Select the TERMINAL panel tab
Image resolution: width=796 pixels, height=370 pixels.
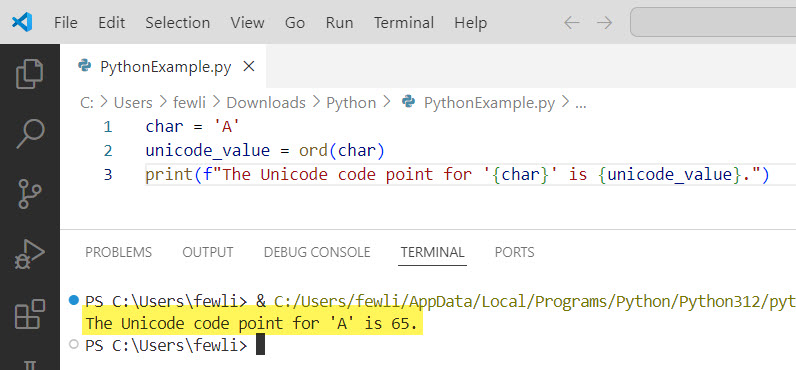tap(433, 252)
